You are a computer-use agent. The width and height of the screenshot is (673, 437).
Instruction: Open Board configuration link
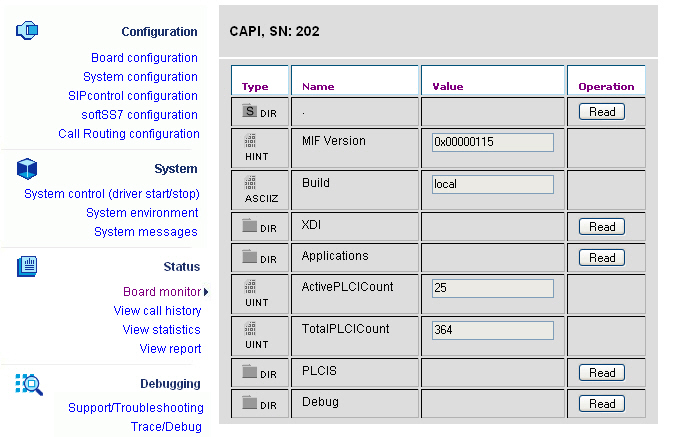click(144, 58)
